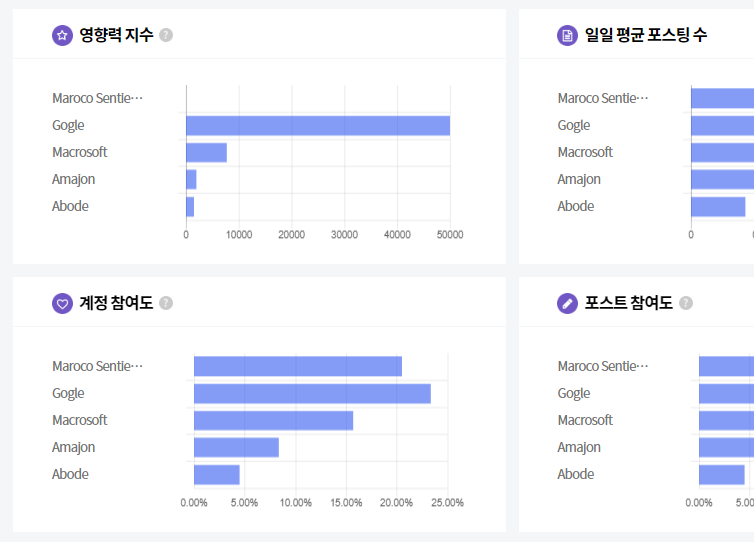Select the Abode bar in 포스트 참여도 chart
754x542 pixels.
pyautogui.click(x=721, y=475)
